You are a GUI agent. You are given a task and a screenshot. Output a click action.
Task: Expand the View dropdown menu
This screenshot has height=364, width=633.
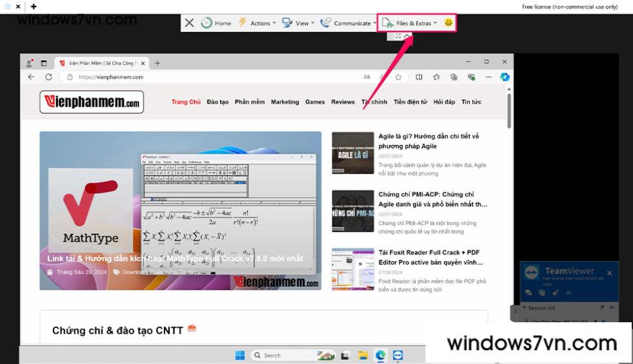point(298,23)
